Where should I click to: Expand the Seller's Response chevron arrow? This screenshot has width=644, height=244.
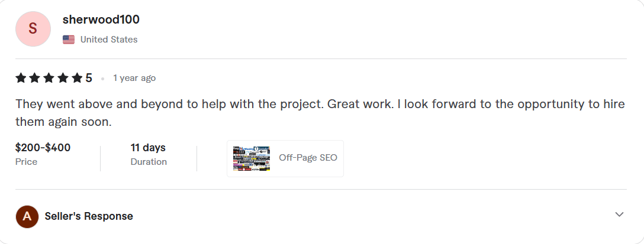(619, 214)
